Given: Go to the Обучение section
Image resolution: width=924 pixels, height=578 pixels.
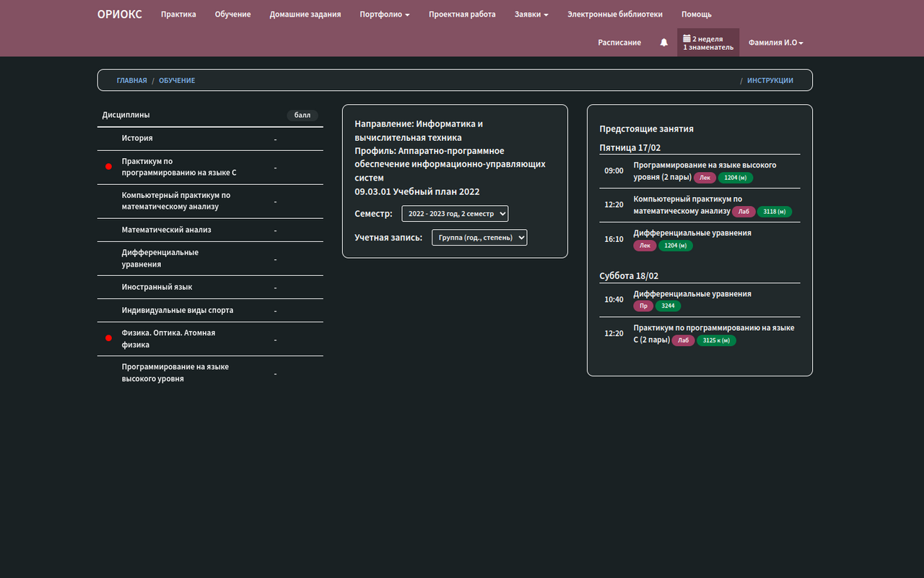Looking at the screenshot, I should (232, 14).
